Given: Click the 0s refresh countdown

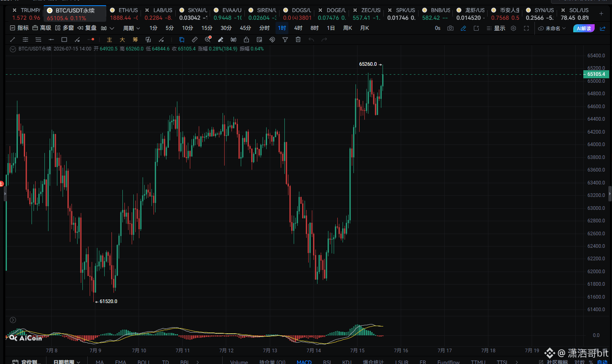Looking at the screenshot, I should pos(437,28).
